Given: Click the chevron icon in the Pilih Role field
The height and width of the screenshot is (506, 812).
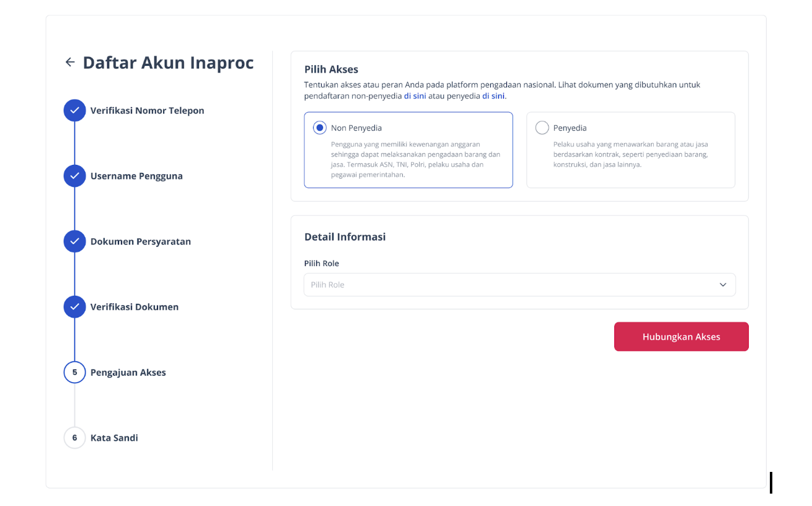Looking at the screenshot, I should (723, 285).
